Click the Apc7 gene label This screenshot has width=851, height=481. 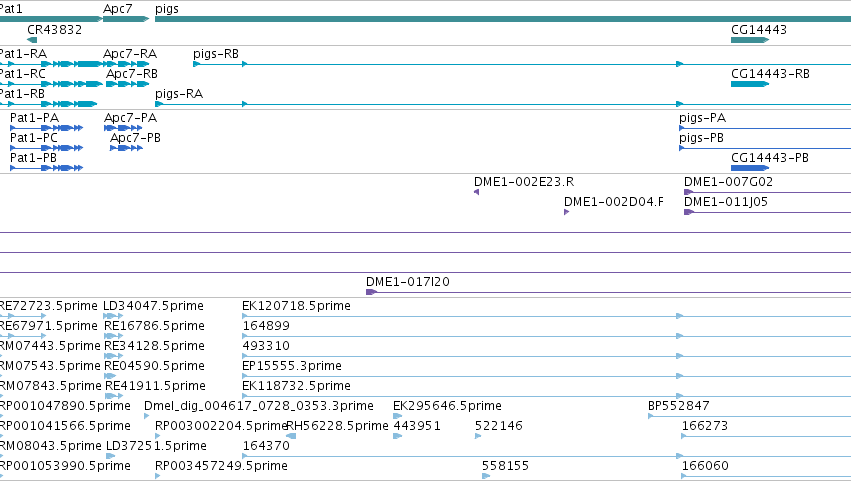point(118,9)
